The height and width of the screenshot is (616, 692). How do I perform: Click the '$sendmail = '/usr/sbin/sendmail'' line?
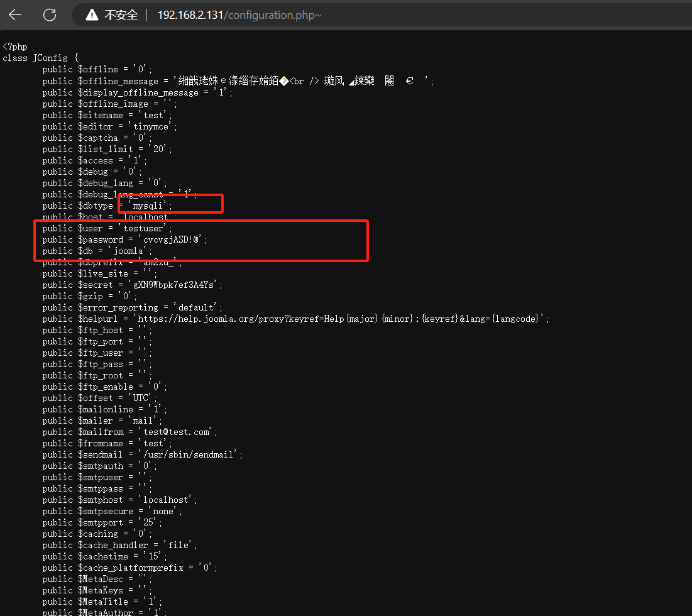click(x=143, y=454)
